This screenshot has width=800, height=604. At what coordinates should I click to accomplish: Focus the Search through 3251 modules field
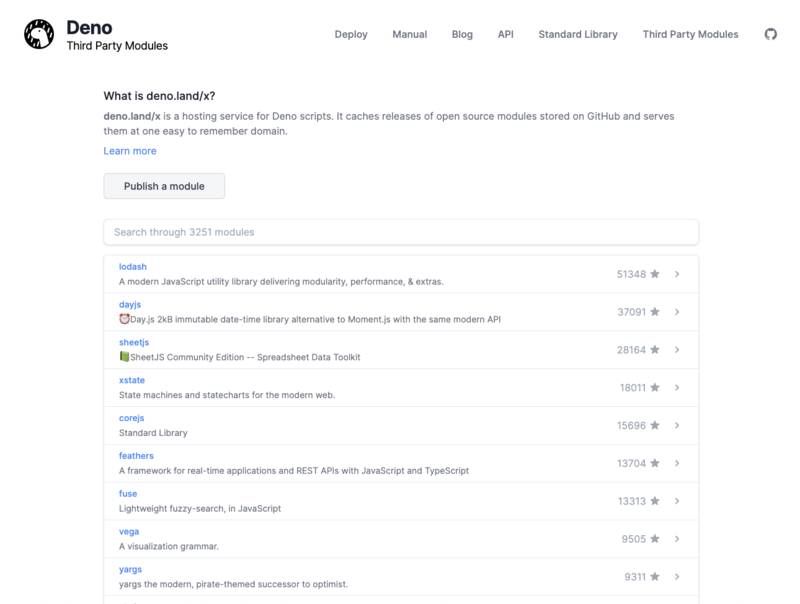coord(401,232)
